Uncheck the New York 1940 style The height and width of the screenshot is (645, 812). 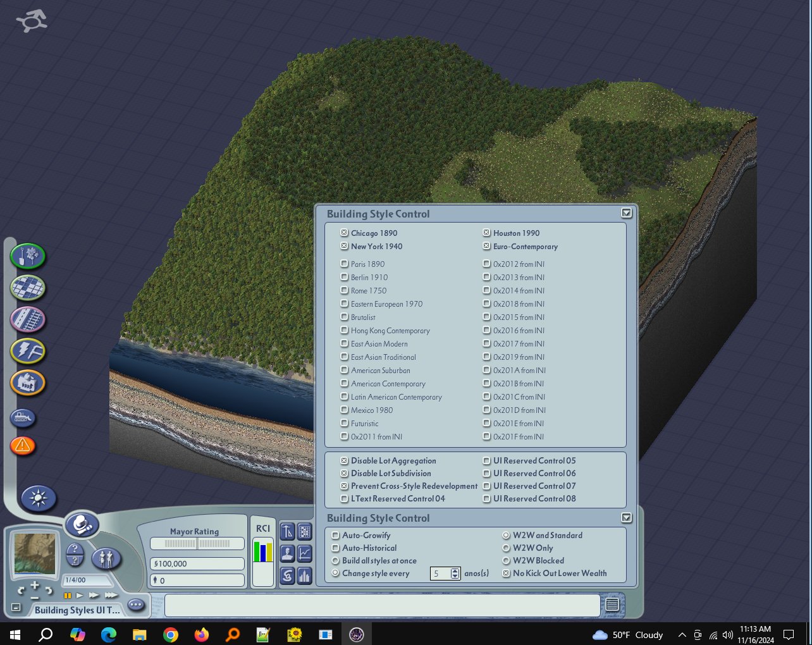(x=344, y=246)
